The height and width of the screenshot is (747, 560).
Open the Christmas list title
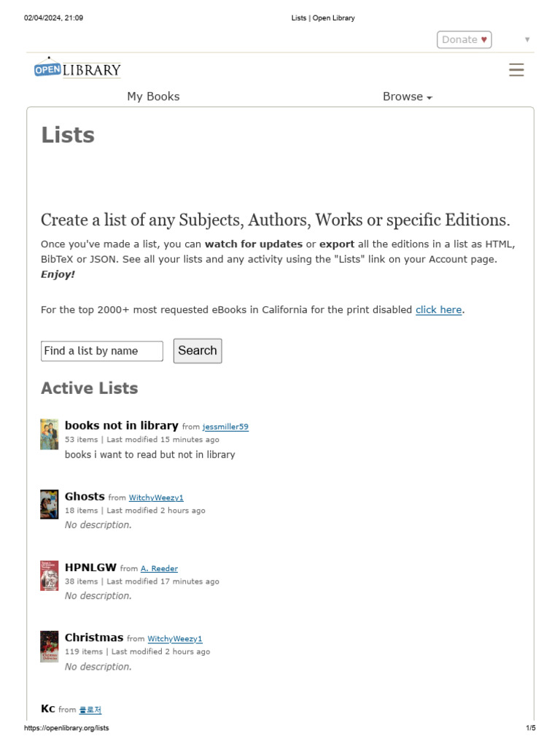tap(94, 638)
